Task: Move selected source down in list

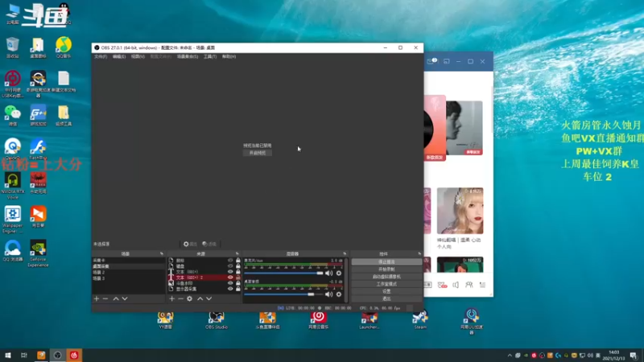Action: click(x=209, y=298)
